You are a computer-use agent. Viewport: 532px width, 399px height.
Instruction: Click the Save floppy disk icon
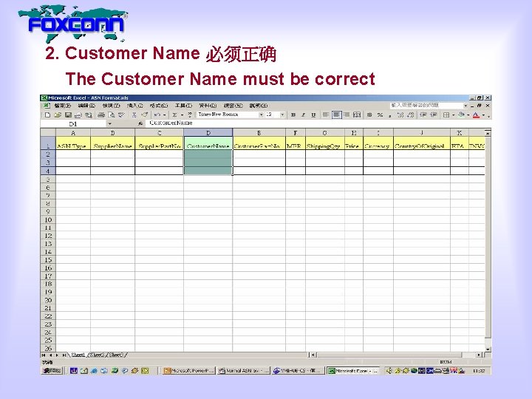point(68,115)
